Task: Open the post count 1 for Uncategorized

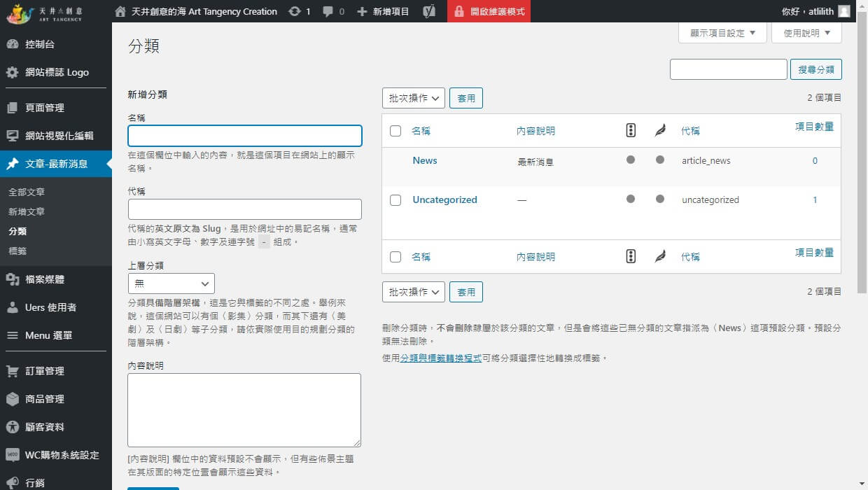Action: point(815,199)
